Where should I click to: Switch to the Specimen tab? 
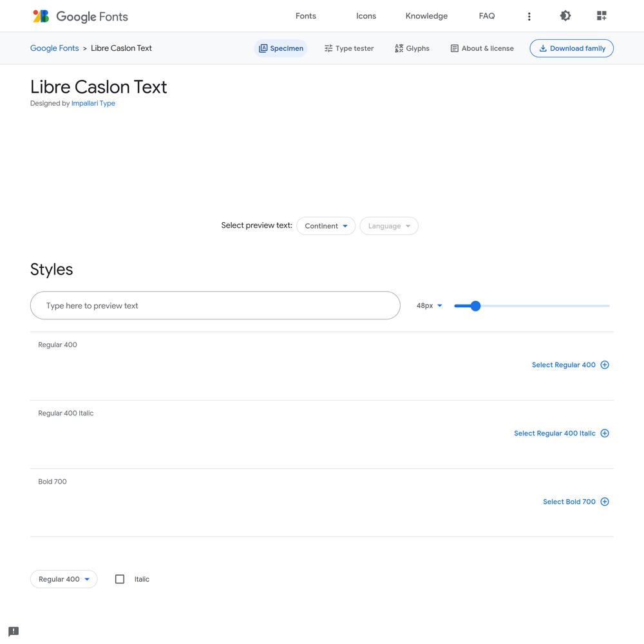coord(281,48)
